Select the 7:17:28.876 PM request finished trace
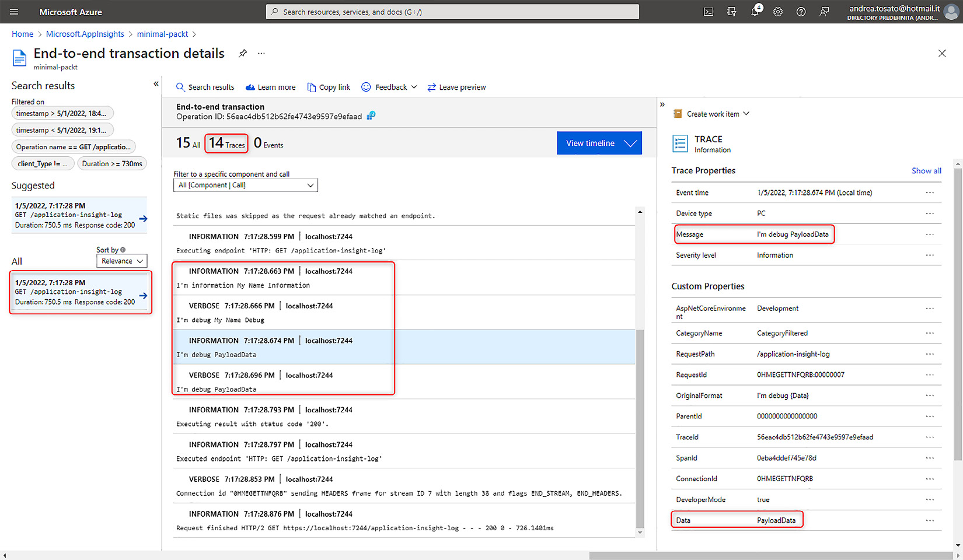This screenshot has height=560, width=963. 404,520
